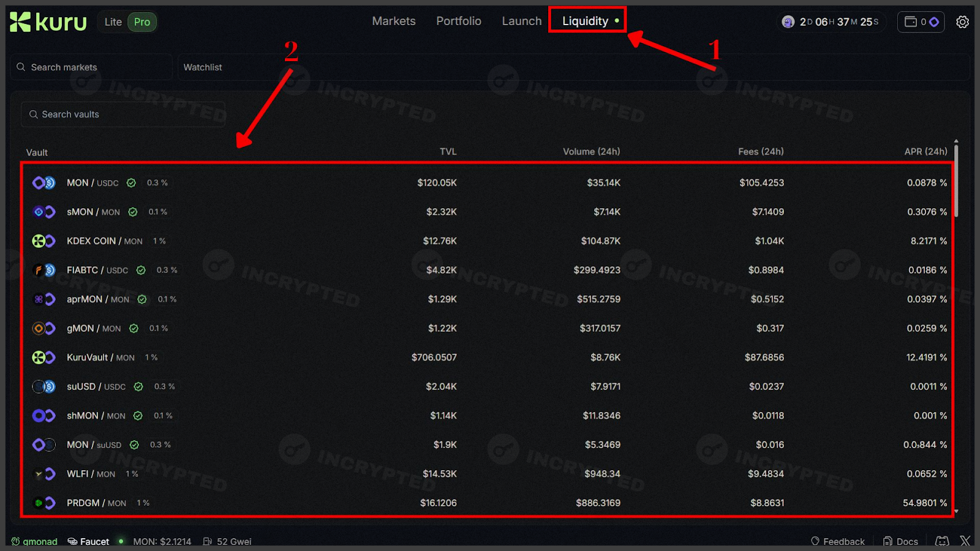980x551 pixels.
Task: Click the $87.6856 fees for KuruVault / MON
Action: (x=764, y=357)
